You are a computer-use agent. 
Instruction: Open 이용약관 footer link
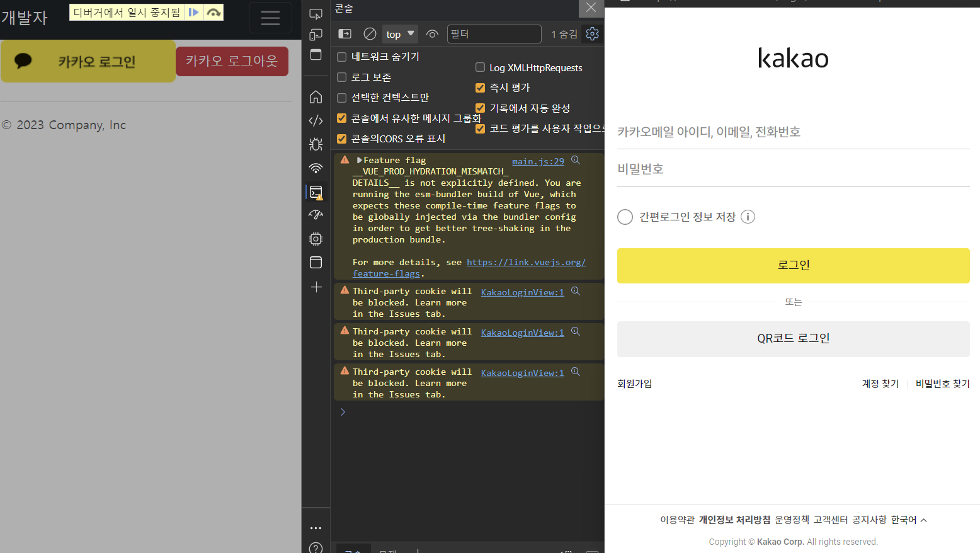point(677,520)
